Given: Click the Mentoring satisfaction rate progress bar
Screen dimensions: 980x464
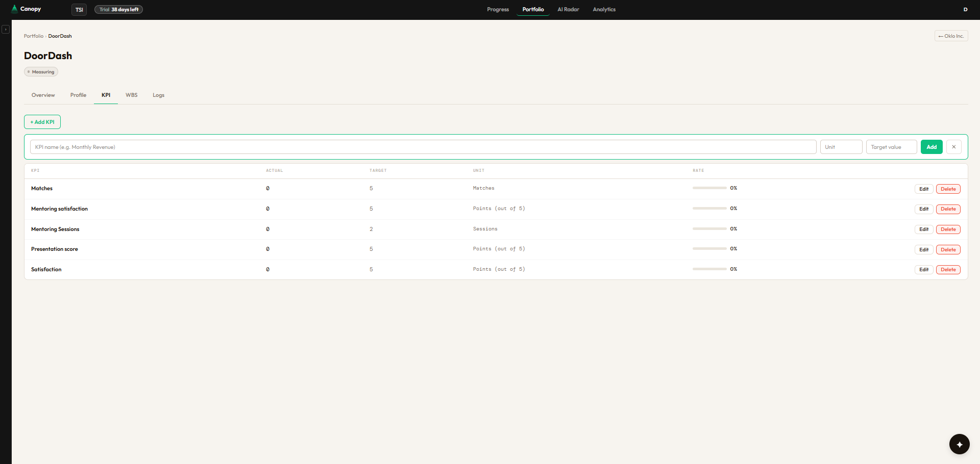Looking at the screenshot, I should (709, 209).
